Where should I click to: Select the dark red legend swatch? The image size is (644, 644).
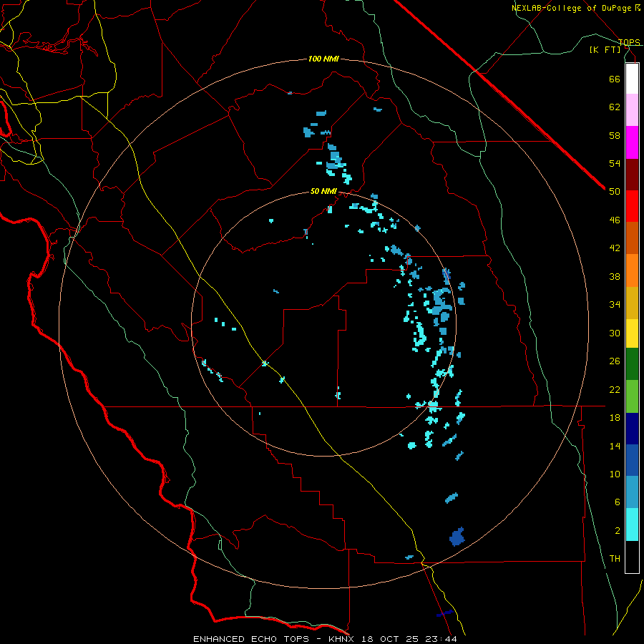(632, 175)
